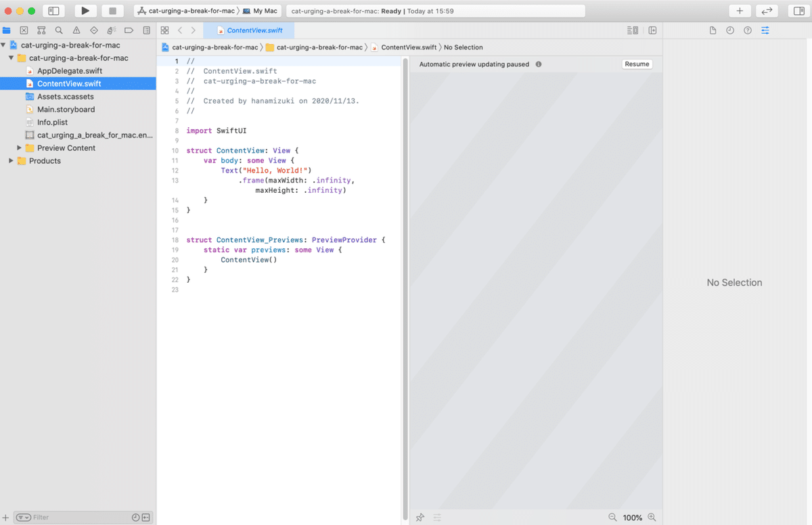Collapse the cat-urging-a-break-for-mac project root
The width and height of the screenshot is (812, 525).
pos(3,45)
